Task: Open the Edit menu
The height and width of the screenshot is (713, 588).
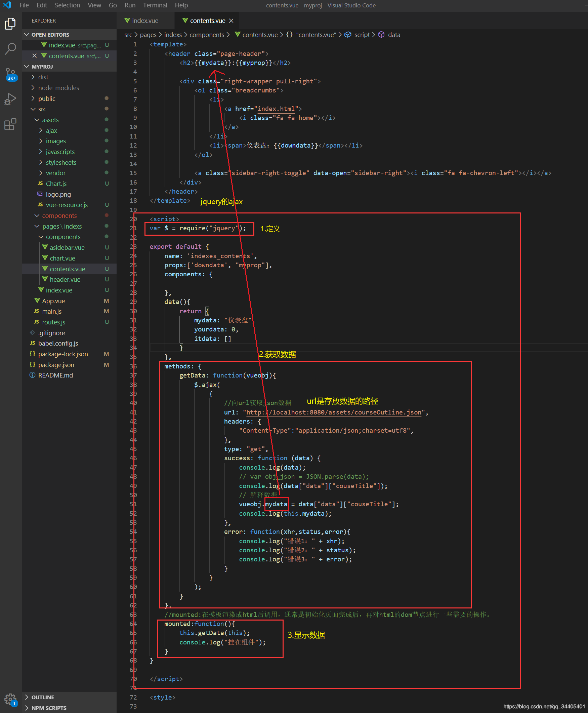Action: point(42,5)
